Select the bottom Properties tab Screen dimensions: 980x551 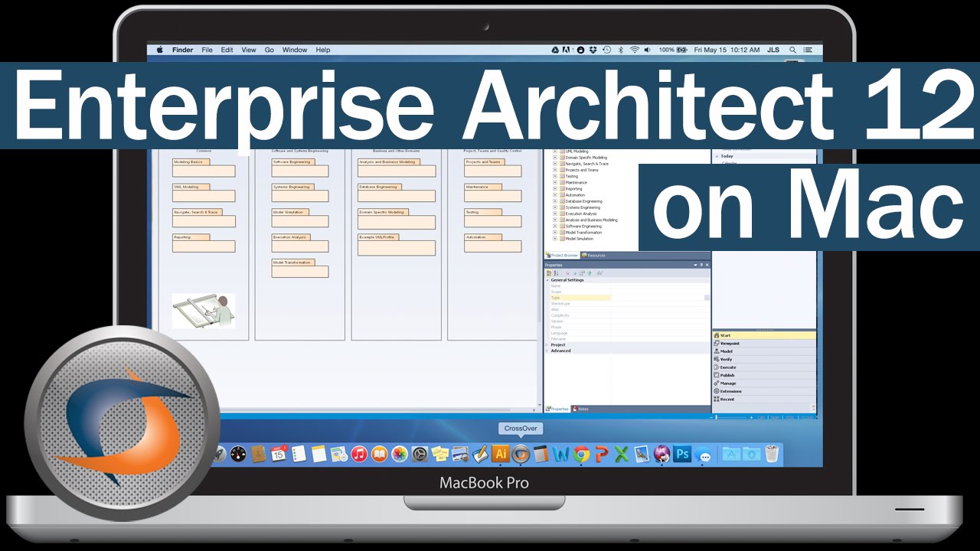[x=557, y=409]
